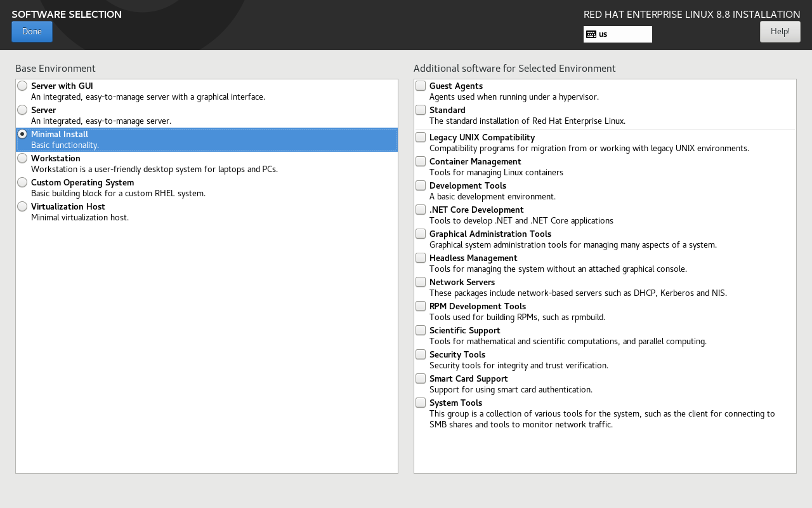Click 'Tools for managing Linux containers' text
Viewport: 812px width, 508px height.
496,173
